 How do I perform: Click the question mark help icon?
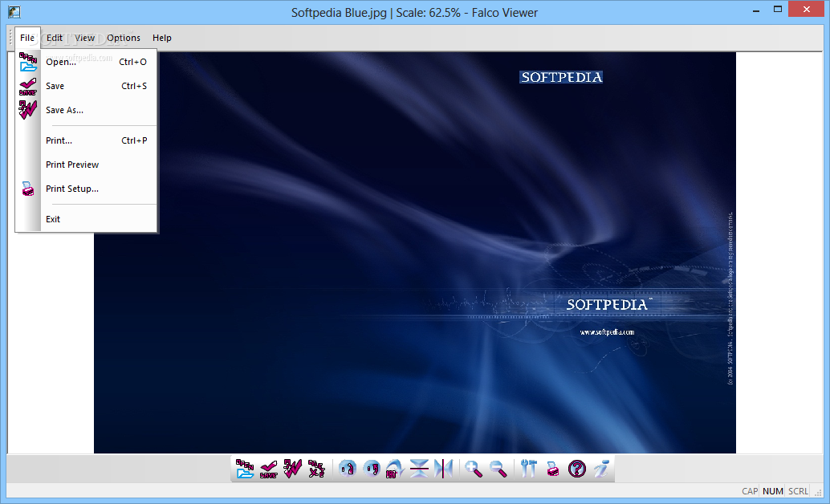click(x=577, y=469)
